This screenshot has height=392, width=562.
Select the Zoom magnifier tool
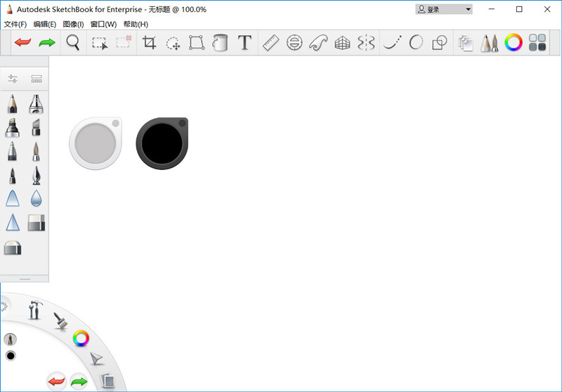73,43
